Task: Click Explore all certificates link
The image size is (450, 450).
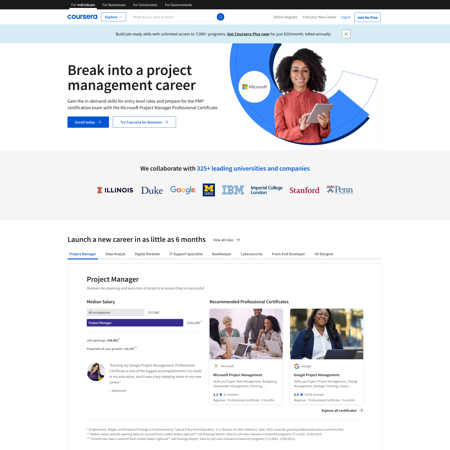Action: point(342,410)
